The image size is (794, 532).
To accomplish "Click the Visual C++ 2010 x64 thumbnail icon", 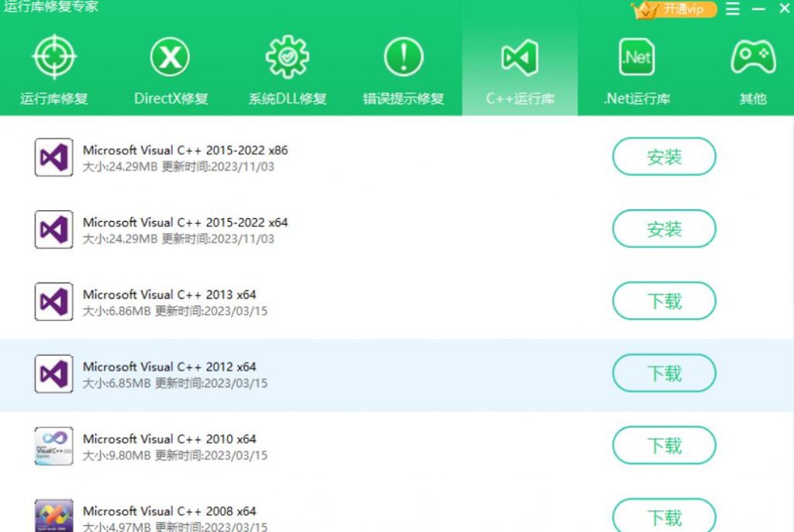I will pos(53,443).
